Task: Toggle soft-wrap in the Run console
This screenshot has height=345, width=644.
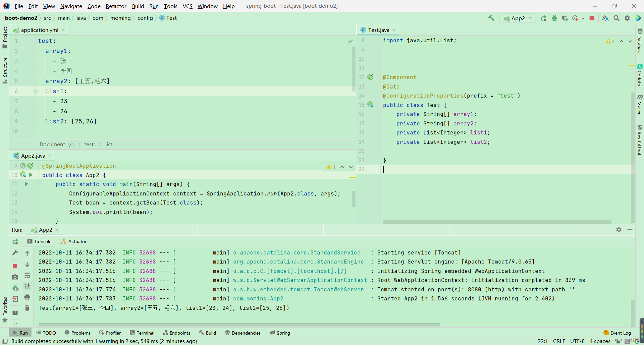Action: point(27,276)
